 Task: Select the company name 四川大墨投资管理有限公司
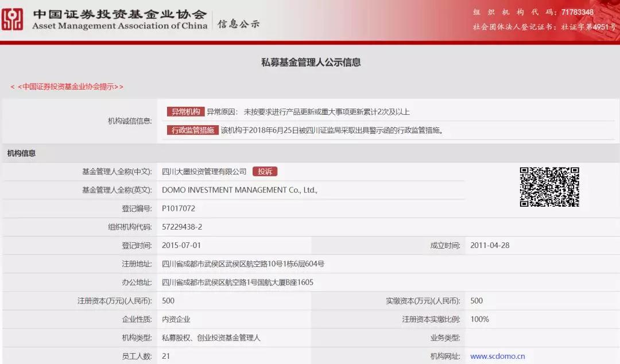click(204, 171)
